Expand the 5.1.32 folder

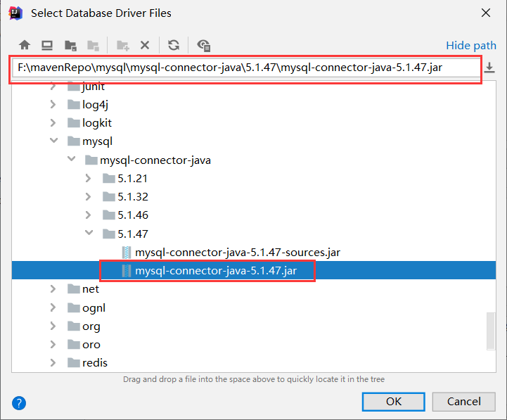pos(88,196)
